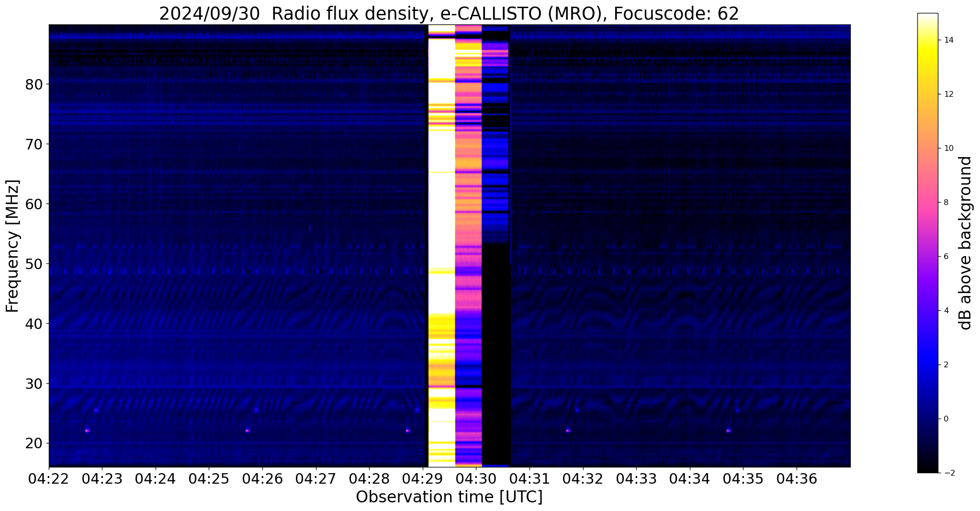980x511 pixels.
Task: Click the 04:30 time tick label
Action: (x=476, y=479)
